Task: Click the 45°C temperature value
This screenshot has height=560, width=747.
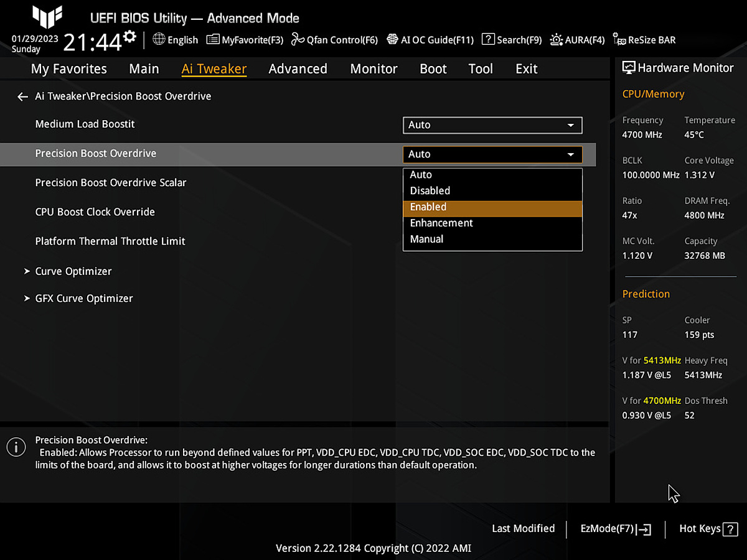Action: click(x=694, y=135)
